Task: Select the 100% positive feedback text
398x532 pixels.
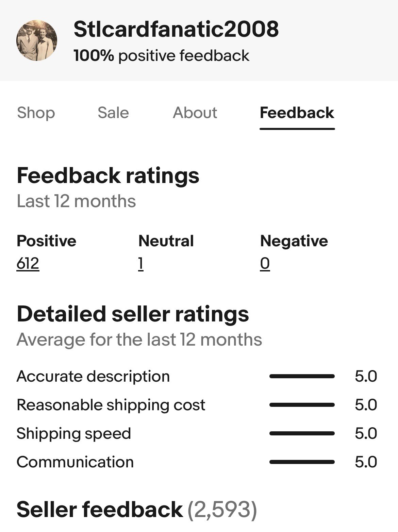Action: tap(161, 56)
